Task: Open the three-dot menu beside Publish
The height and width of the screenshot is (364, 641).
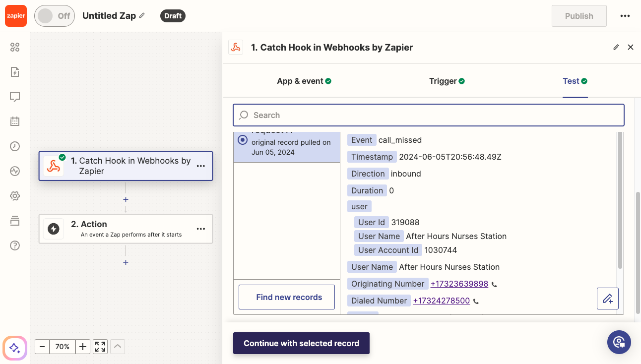Action: pos(625,16)
